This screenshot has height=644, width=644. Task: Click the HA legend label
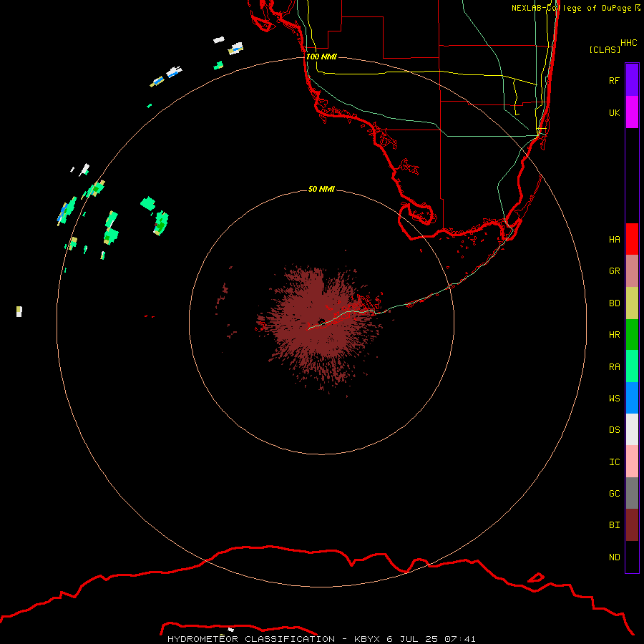pyautogui.click(x=614, y=239)
